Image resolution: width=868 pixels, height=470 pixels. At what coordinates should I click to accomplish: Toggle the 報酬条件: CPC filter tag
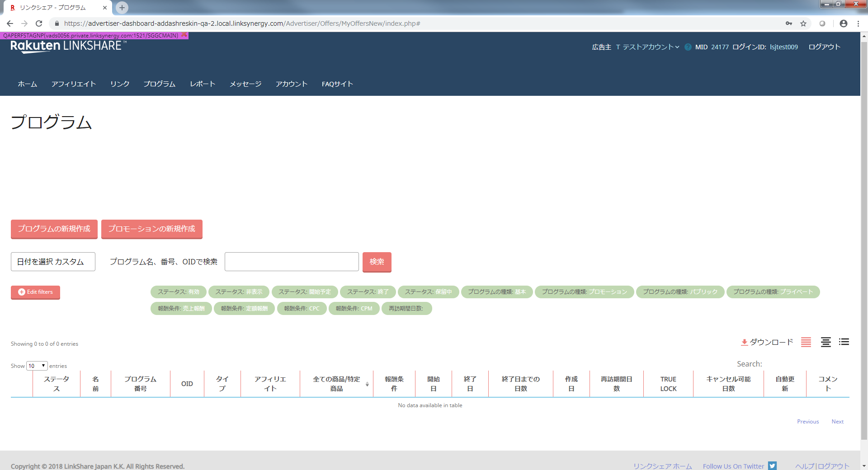click(x=302, y=309)
